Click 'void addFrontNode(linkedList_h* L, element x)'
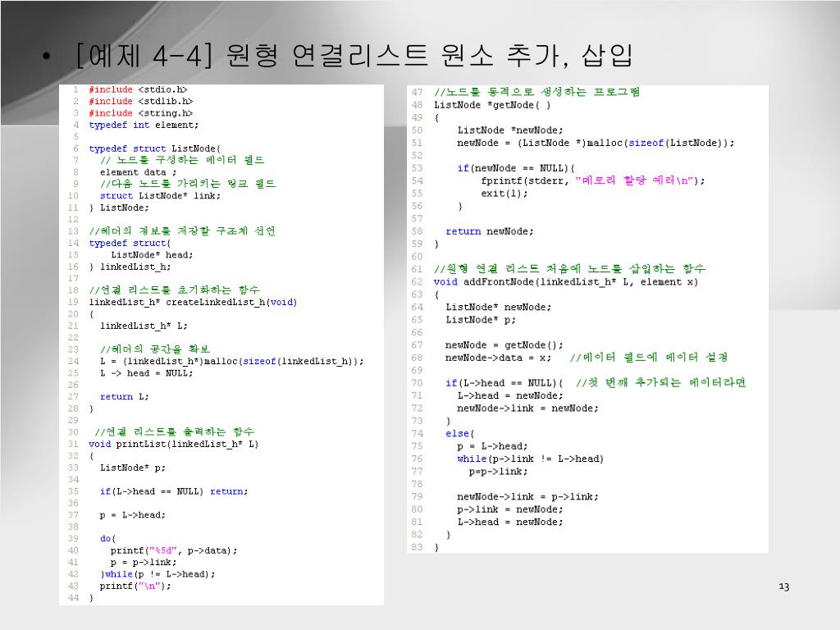Viewport: 840px width, 630px height. click(x=566, y=282)
